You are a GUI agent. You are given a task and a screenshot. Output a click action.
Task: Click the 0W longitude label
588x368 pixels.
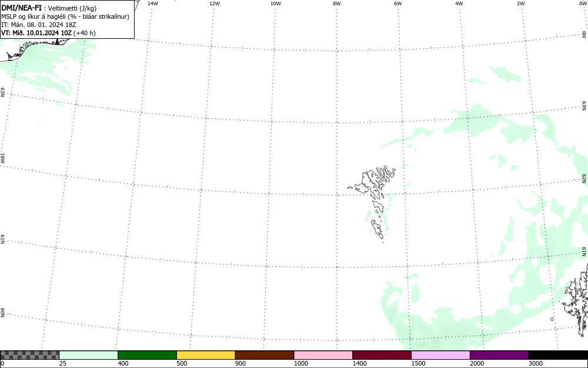point(582,4)
